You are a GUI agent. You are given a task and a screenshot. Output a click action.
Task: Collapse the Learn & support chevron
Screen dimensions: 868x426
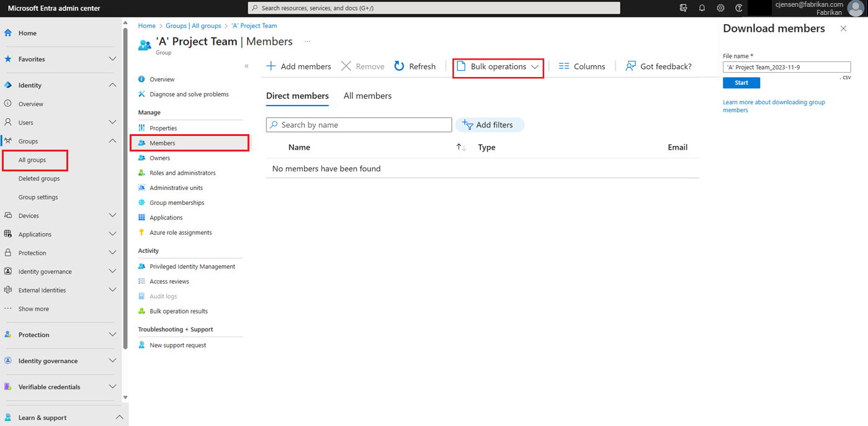point(120,418)
